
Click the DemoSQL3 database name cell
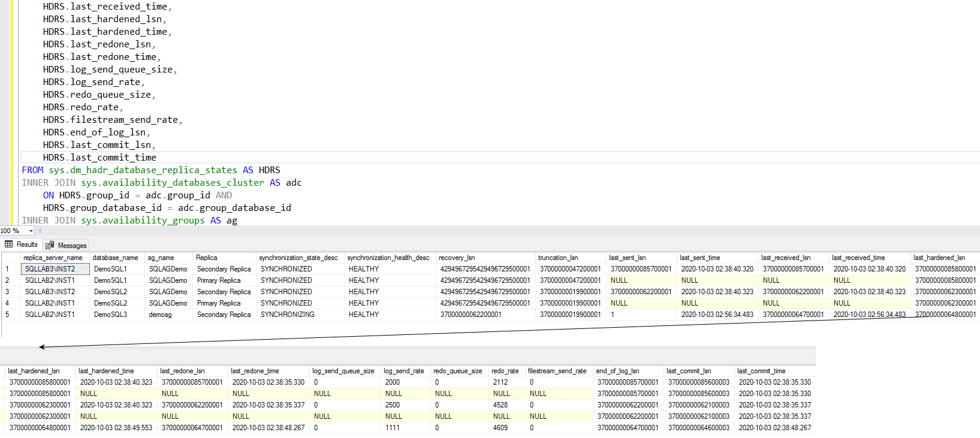point(110,315)
